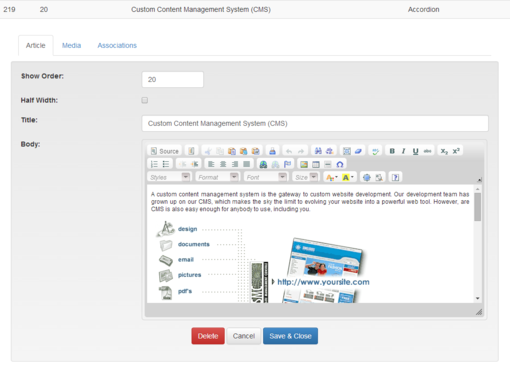Insert an image via toolbar icon

coord(304,164)
